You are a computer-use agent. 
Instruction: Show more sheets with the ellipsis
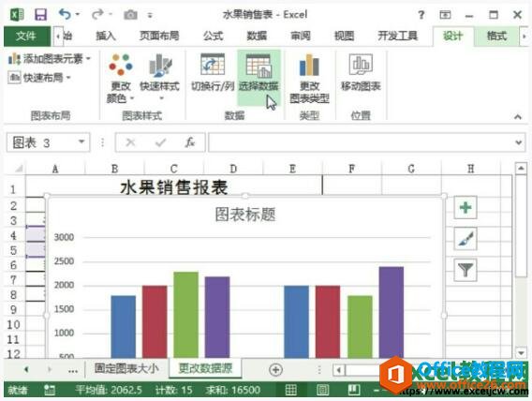[73, 370]
